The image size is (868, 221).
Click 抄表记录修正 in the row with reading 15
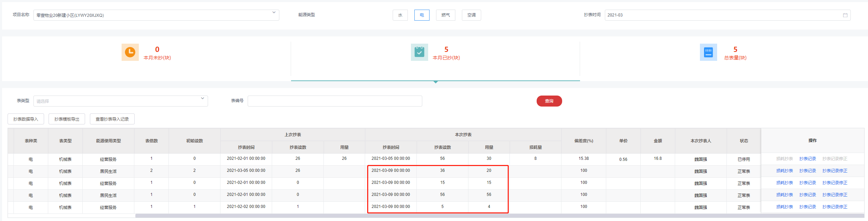point(835,183)
